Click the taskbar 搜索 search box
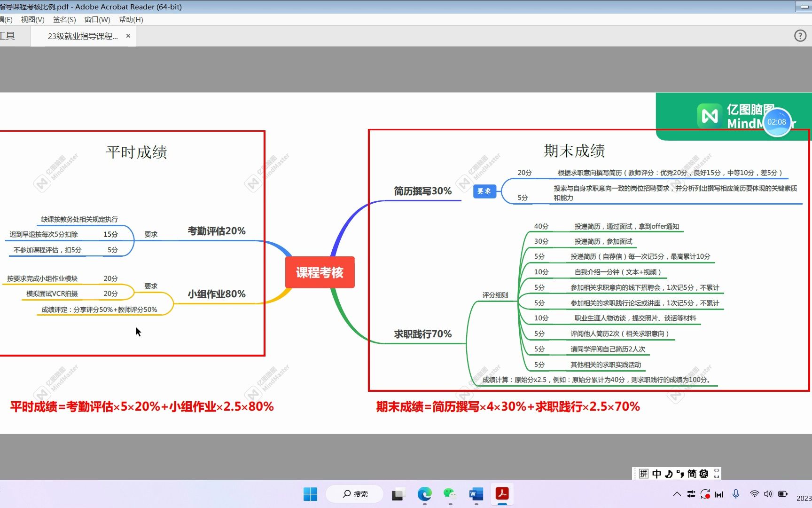 tap(355, 494)
